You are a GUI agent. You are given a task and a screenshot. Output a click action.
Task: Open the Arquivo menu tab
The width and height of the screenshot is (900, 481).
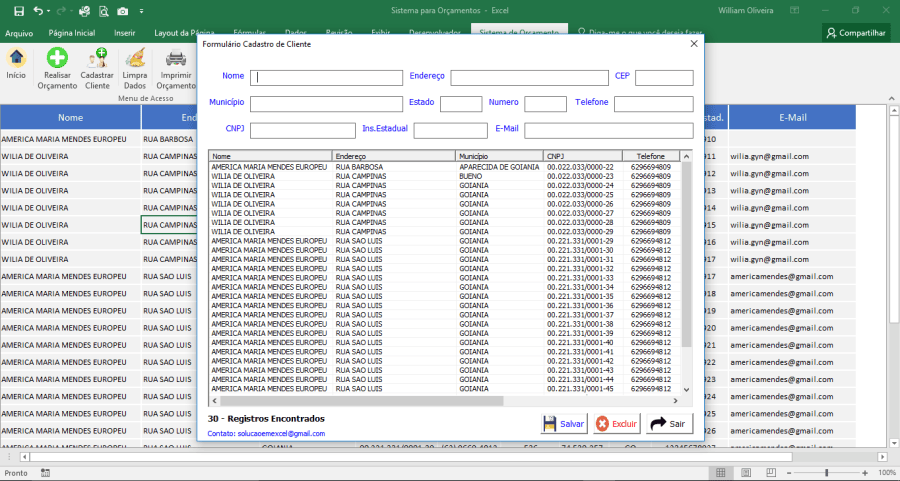click(x=19, y=33)
